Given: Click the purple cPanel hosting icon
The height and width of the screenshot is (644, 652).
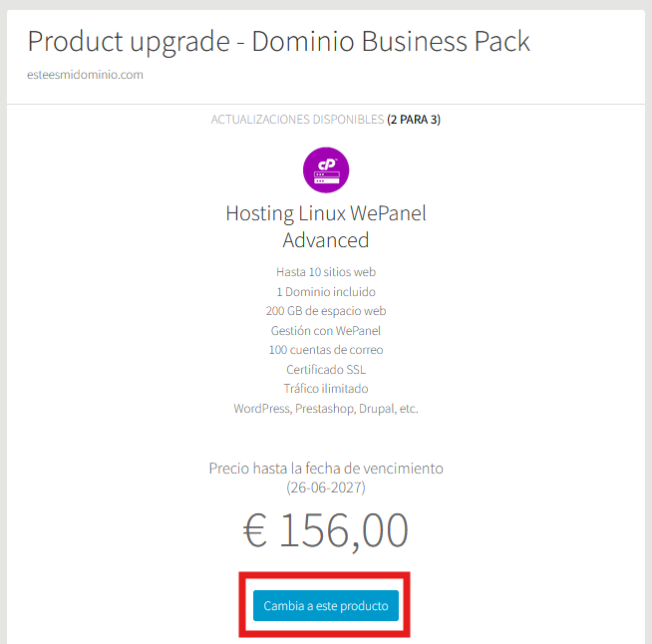Looking at the screenshot, I should click(326, 170).
